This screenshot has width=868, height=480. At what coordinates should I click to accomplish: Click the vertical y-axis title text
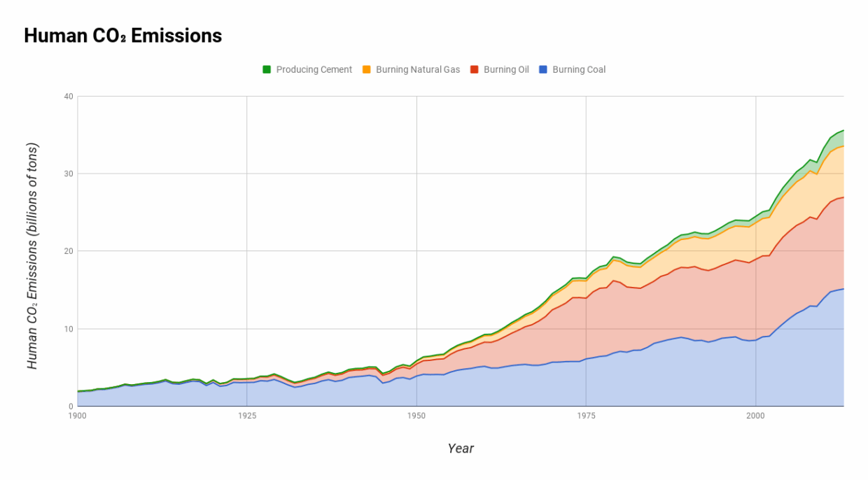point(32,256)
